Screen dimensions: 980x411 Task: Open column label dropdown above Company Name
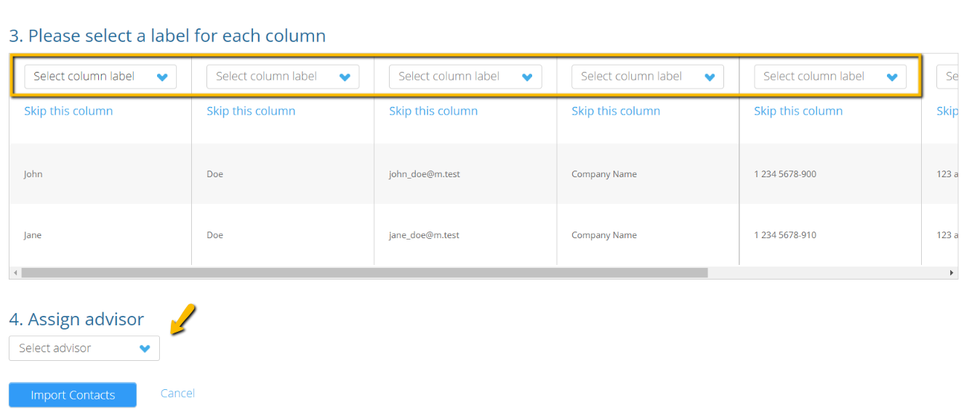[648, 76]
